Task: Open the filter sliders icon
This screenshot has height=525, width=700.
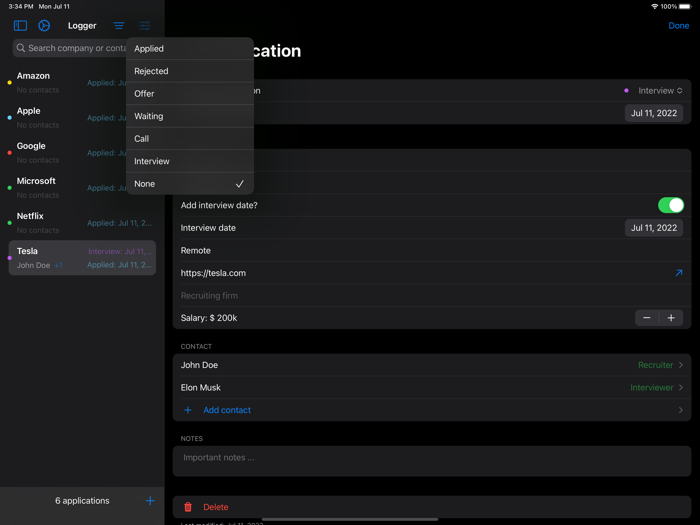Action: (145, 25)
